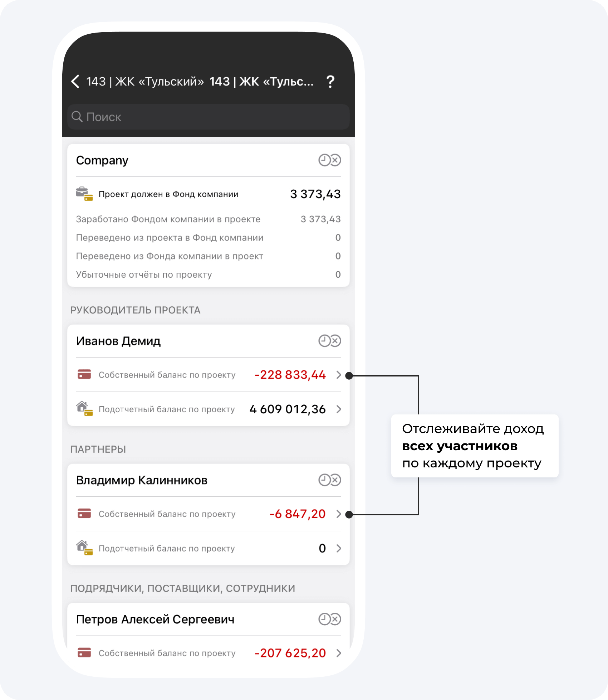
Task: Click the X icon on Company card
Action: pos(335,160)
